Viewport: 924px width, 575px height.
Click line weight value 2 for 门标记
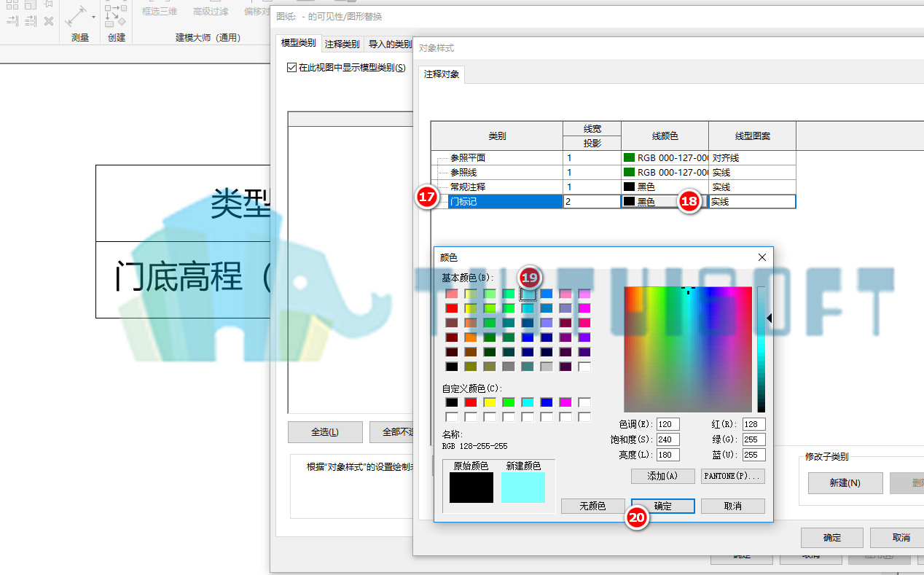pyautogui.click(x=592, y=201)
